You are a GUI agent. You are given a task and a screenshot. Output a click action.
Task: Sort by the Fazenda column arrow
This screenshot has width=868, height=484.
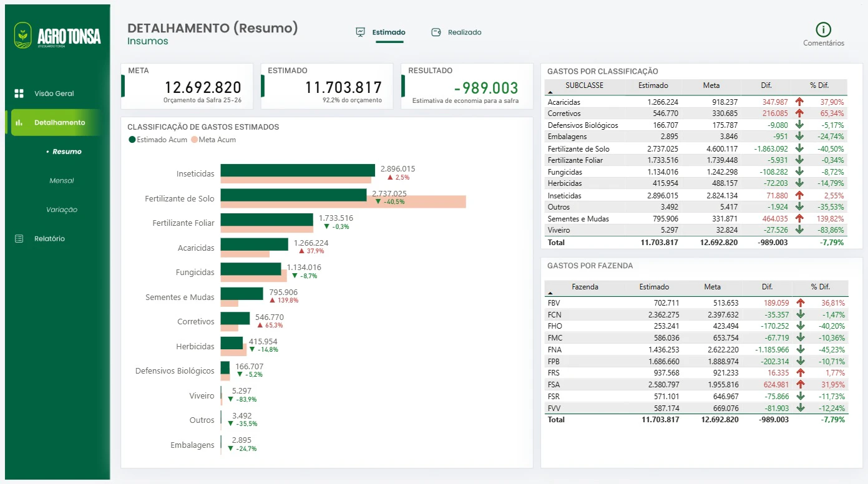[x=550, y=293]
